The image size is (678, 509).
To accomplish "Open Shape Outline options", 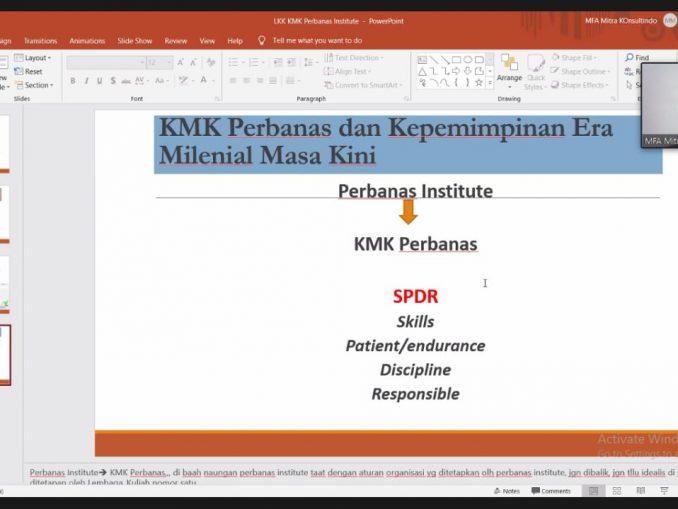I will coord(580,71).
